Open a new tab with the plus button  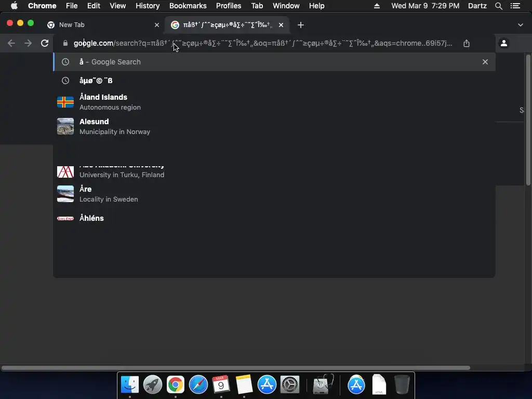pyautogui.click(x=301, y=25)
